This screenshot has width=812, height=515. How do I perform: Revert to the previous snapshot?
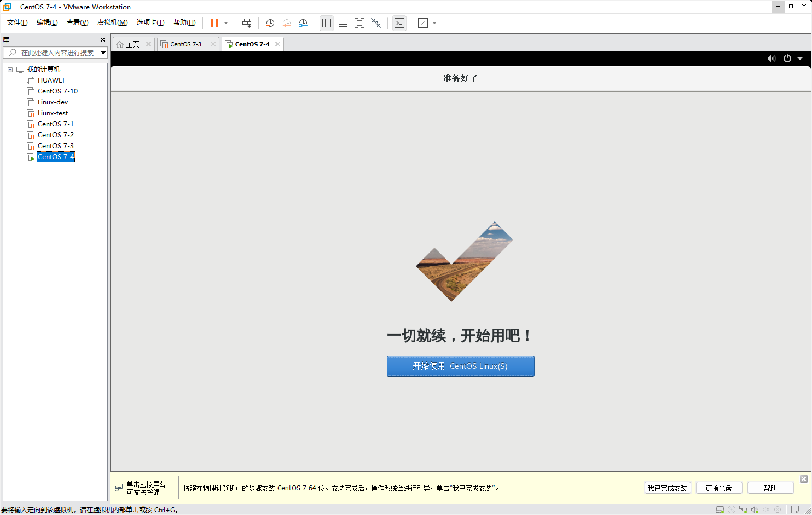click(x=287, y=23)
